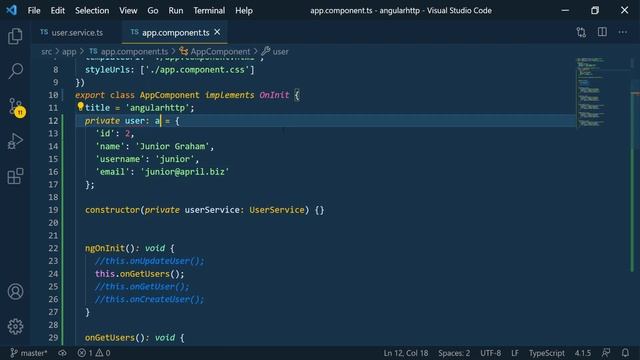Screen dimensions: 640x360
Task: Click the commented //this.onCreateUser() line
Action: click(149, 299)
